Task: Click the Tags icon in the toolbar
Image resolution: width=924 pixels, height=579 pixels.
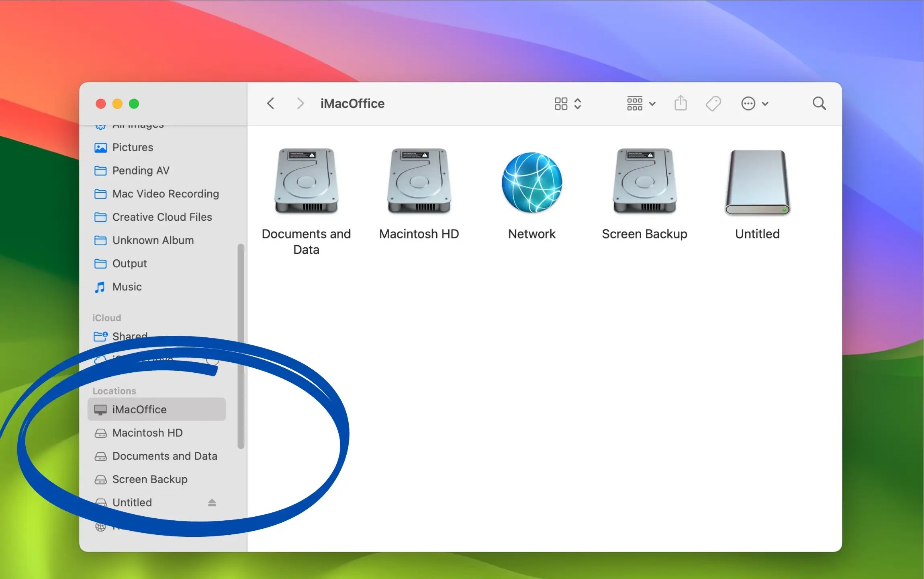Action: (713, 103)
